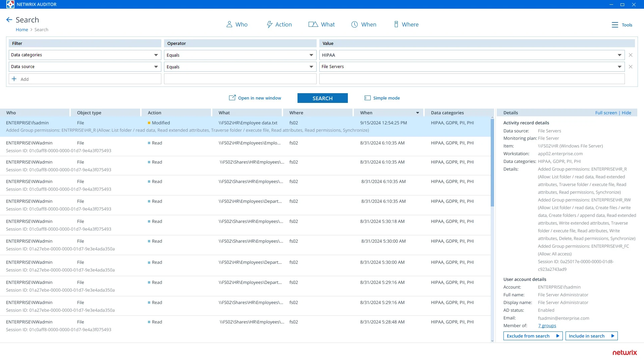The image size is (644, 362).
Task: Add a Who filter
Action: click(x=237, y=24)
